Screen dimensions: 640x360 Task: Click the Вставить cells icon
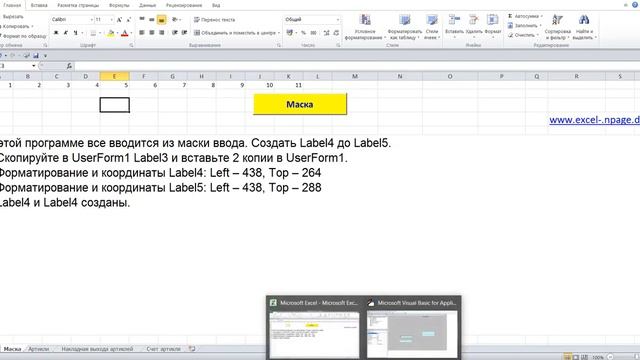tap(454, 20)
